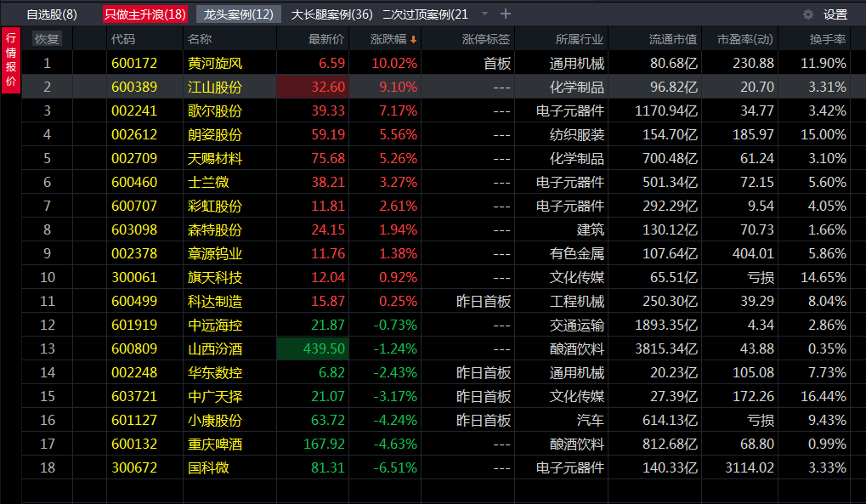Click stock code 600389
866x504 pixels.
tap(134, 88)
